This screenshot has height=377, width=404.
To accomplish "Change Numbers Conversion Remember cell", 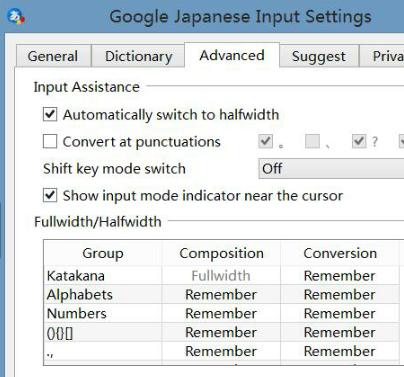I will click(340, 313).
